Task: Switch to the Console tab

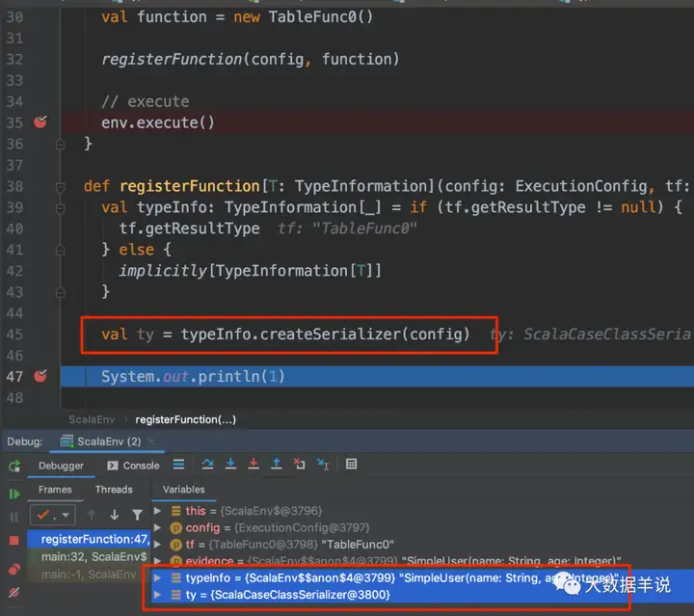Action: (133, 466)
